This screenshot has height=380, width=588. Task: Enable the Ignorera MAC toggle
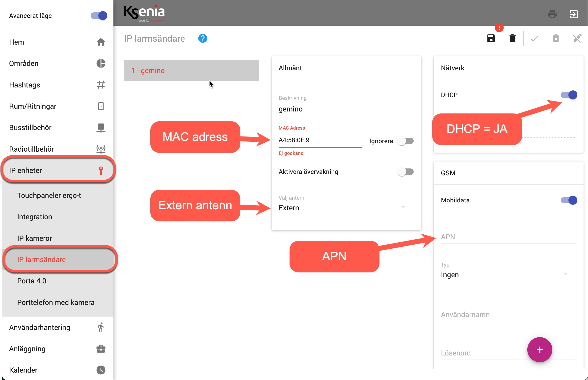(405, 141)
